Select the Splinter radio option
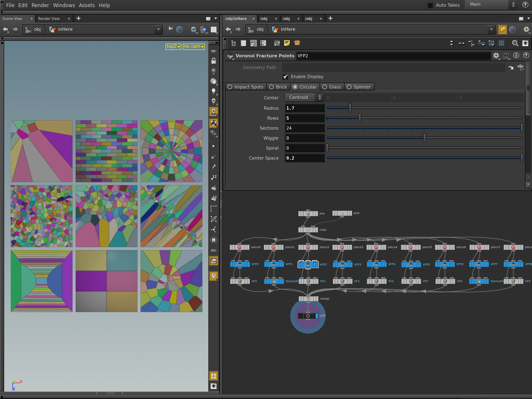Image resolution: width=532 pixels, height=399 pixels. point(359,87)
